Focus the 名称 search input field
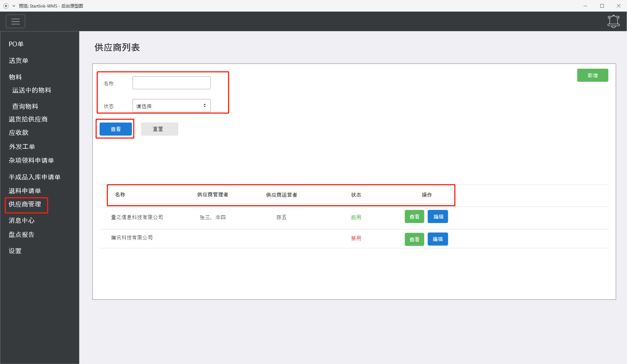The height and width of the screenshot is (364, 627). (x=172, y=82)
